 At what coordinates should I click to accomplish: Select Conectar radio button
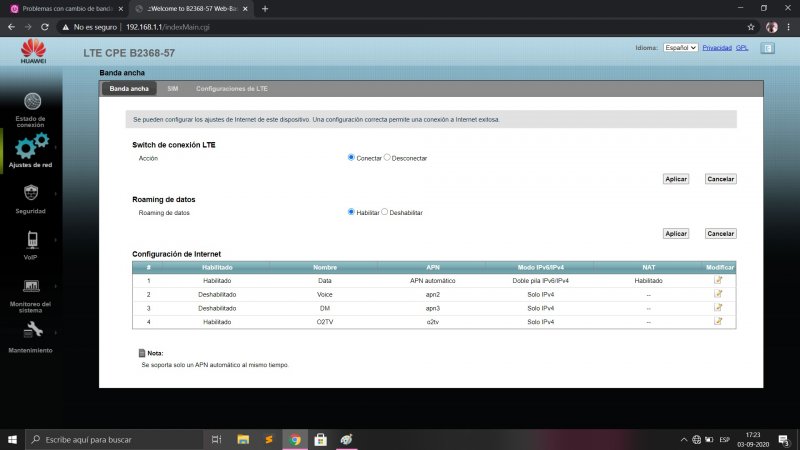pyautogui.click(x=351, y=157)
